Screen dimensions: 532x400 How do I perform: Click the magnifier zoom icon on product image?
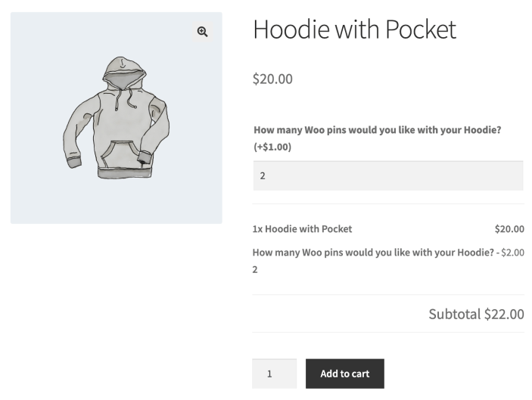[x=202, y=32]
